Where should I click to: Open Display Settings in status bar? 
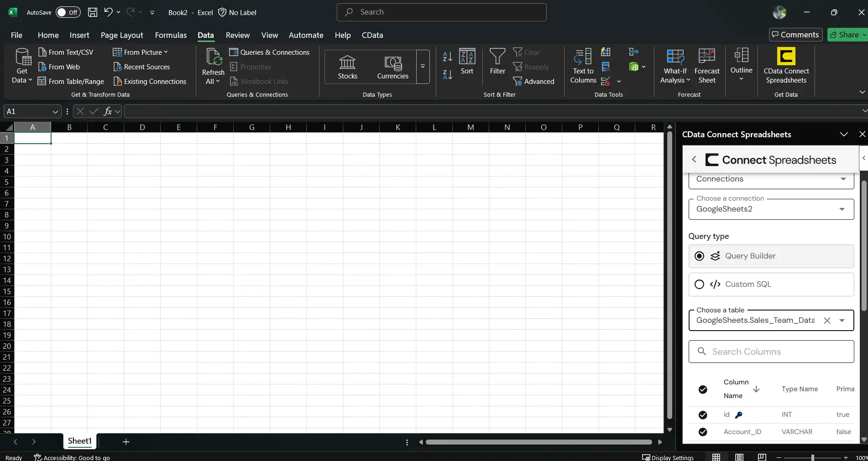(x=668, y=457)
